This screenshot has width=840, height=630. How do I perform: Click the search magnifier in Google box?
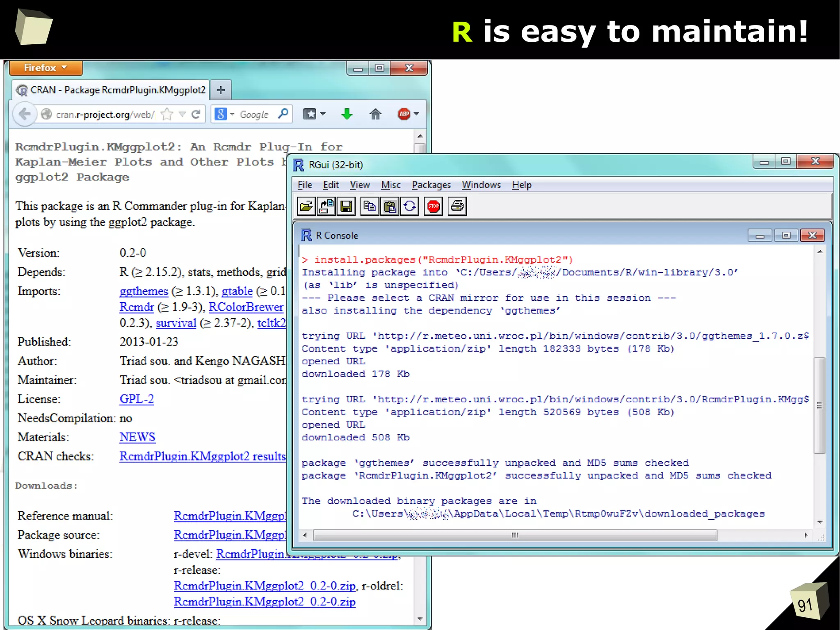point(283,114)
